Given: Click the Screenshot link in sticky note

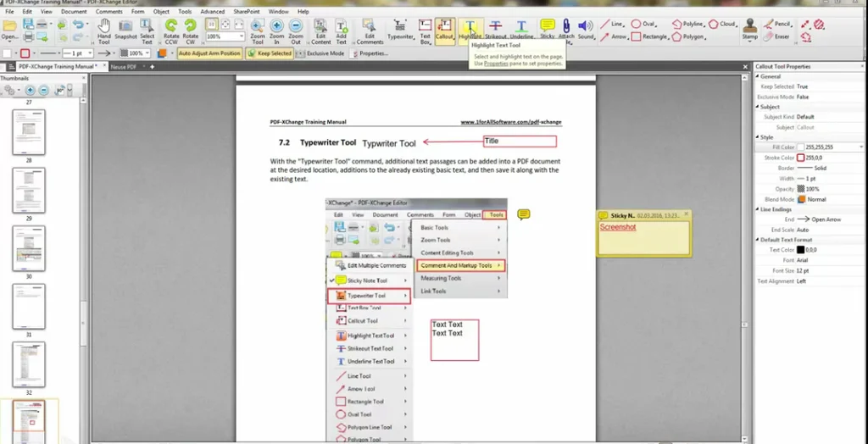Looking at the screenshot, I should point(618,227).
